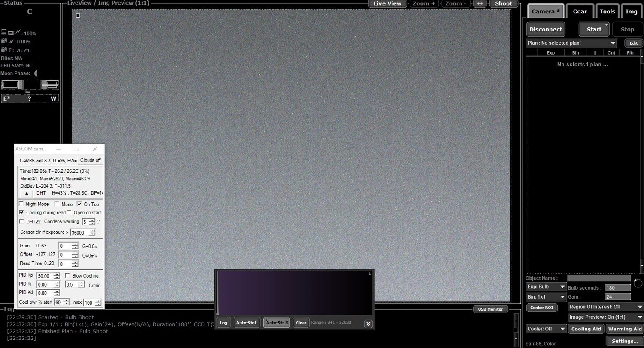Start the imaging plan
This screenshot has width=644, height=348.
594,29
